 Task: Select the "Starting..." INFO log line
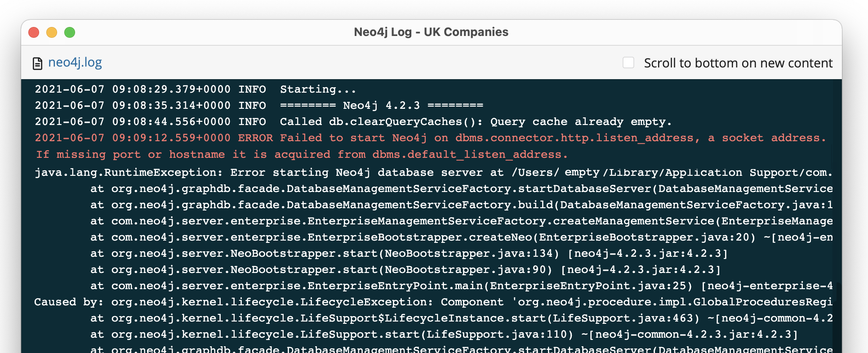[195, 89]
